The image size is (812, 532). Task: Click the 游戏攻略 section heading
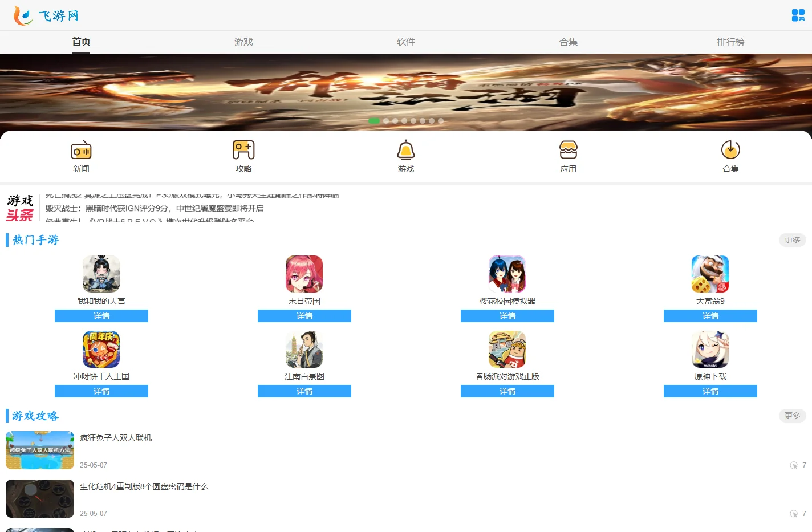(x=35, y=416)
